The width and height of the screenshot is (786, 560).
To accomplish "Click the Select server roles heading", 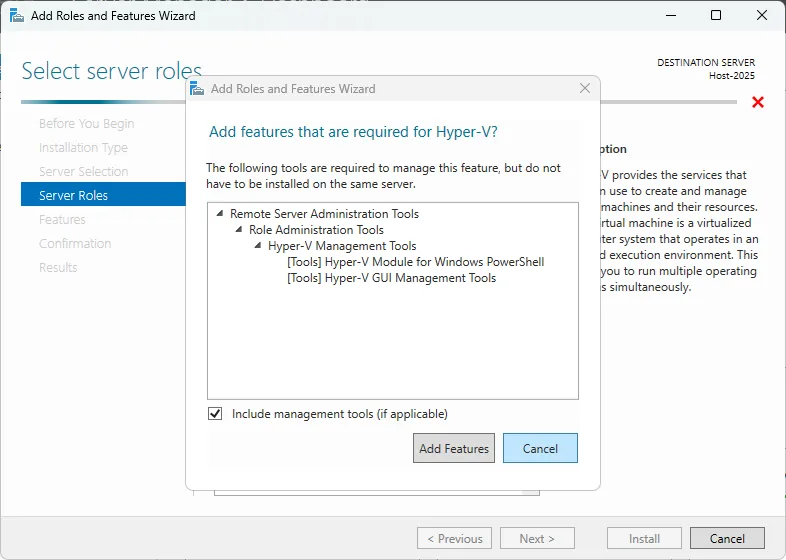I will pos(112,71).
